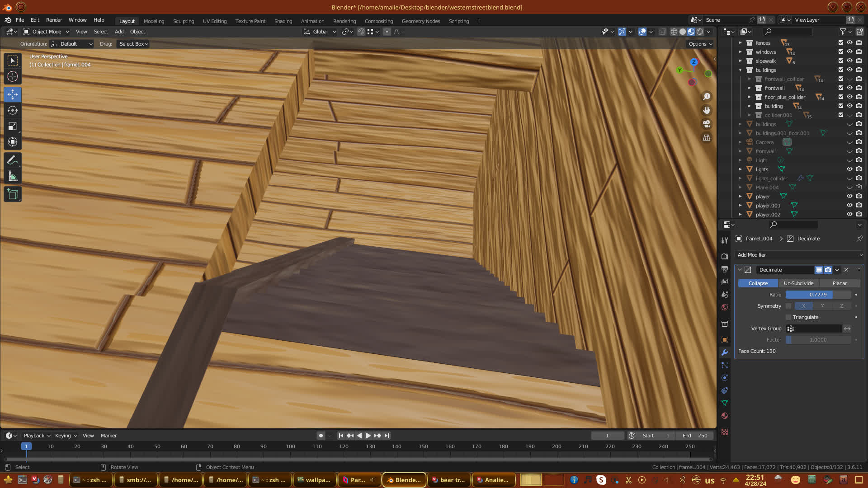Viewport: 868px width, 488px height.
Task: Select the Planar decimate mode button
Action: pos(840,283)
